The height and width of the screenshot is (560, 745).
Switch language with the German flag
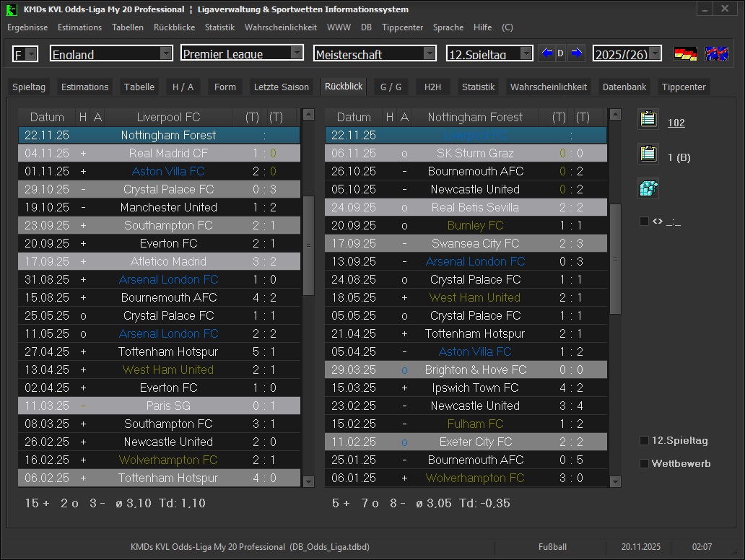pos(685,54)
